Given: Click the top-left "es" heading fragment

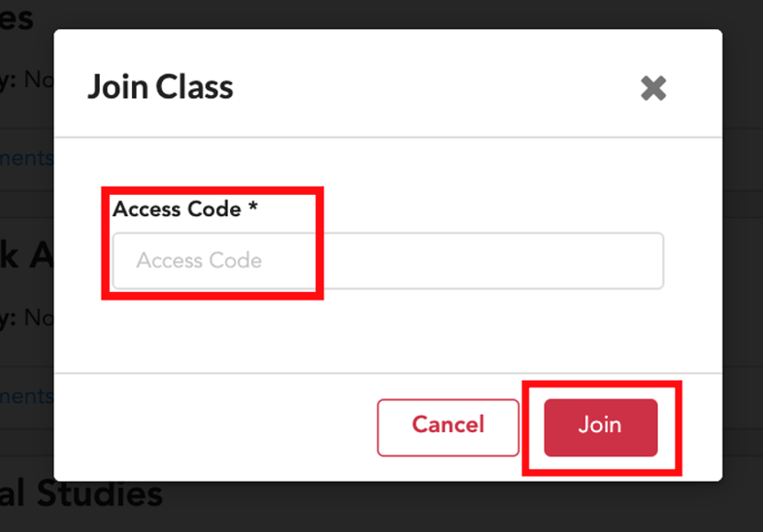Looking at the screenshot, I should click(16, 16).
